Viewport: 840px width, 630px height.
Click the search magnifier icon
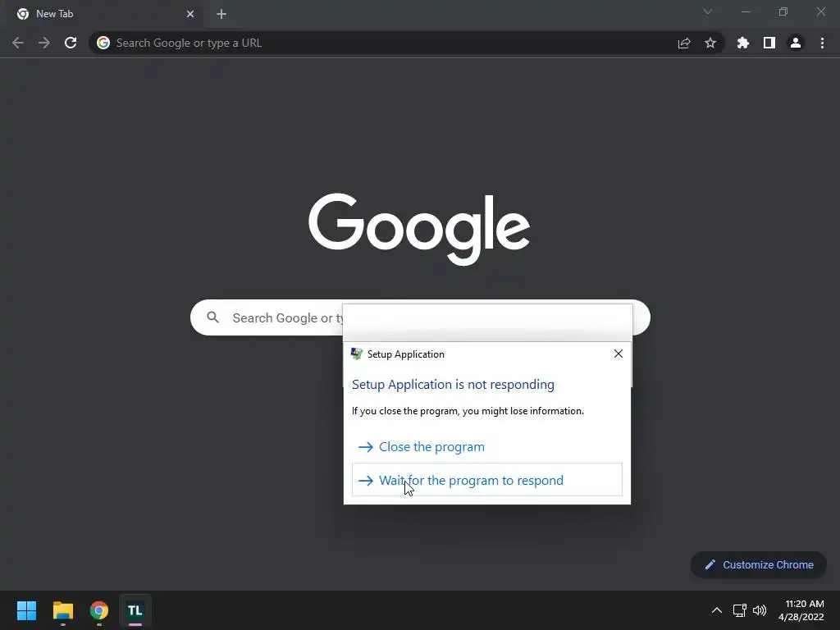213,317
